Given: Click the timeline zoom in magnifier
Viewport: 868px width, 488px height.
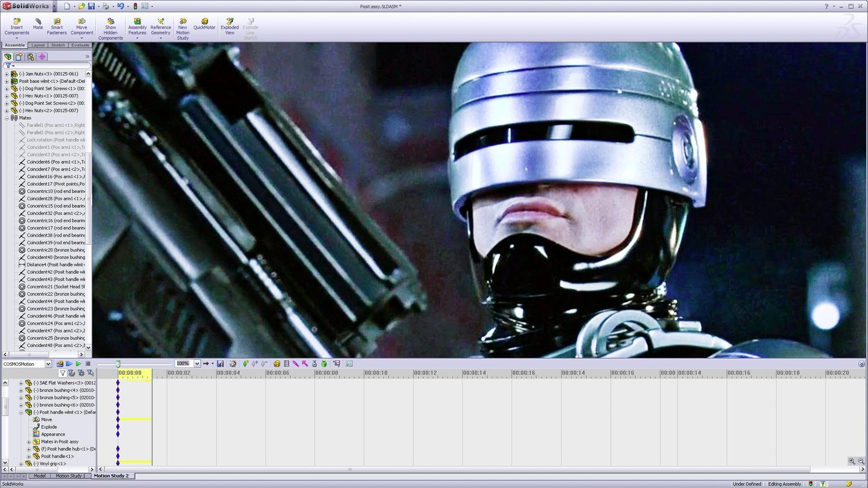Looking at the screenshot, I should [852, 461].
